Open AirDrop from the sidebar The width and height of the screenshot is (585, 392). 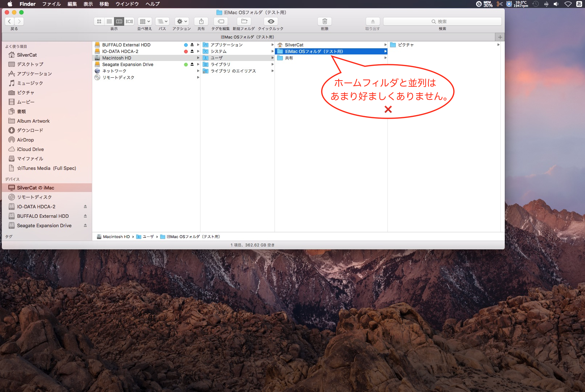point(25,140)
